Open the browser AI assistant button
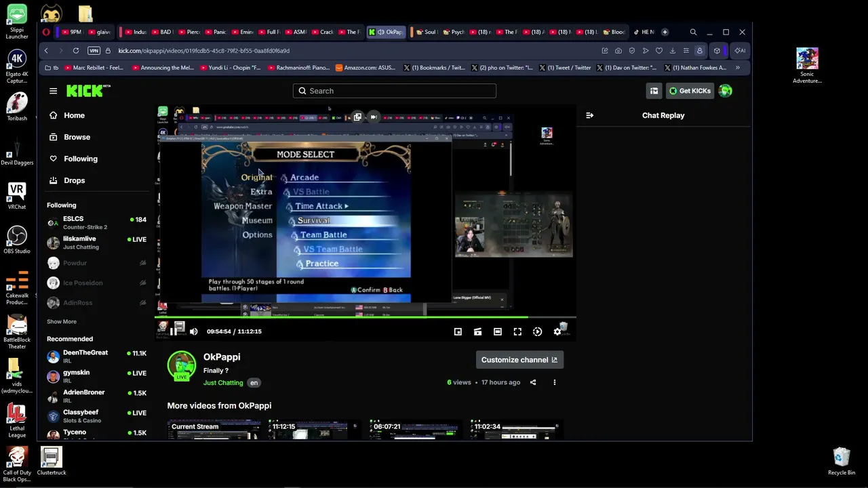The image size is (868, 488). pos(740,51)
